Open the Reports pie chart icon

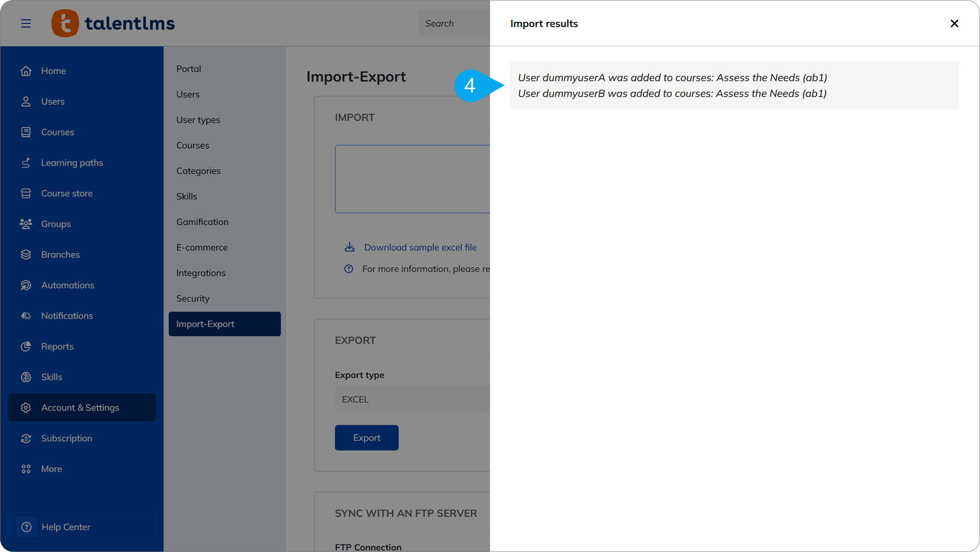[26, 347]
